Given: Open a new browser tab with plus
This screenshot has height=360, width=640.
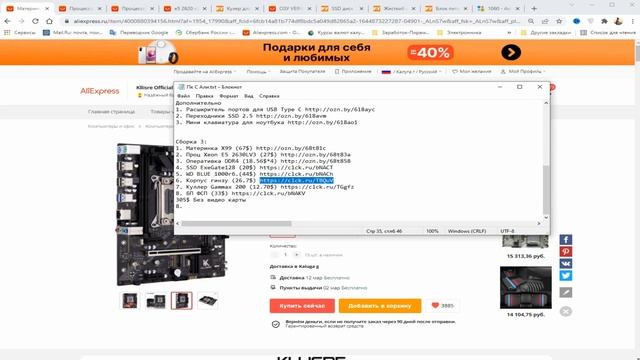Looking at the screenshot, I should 534,8.
